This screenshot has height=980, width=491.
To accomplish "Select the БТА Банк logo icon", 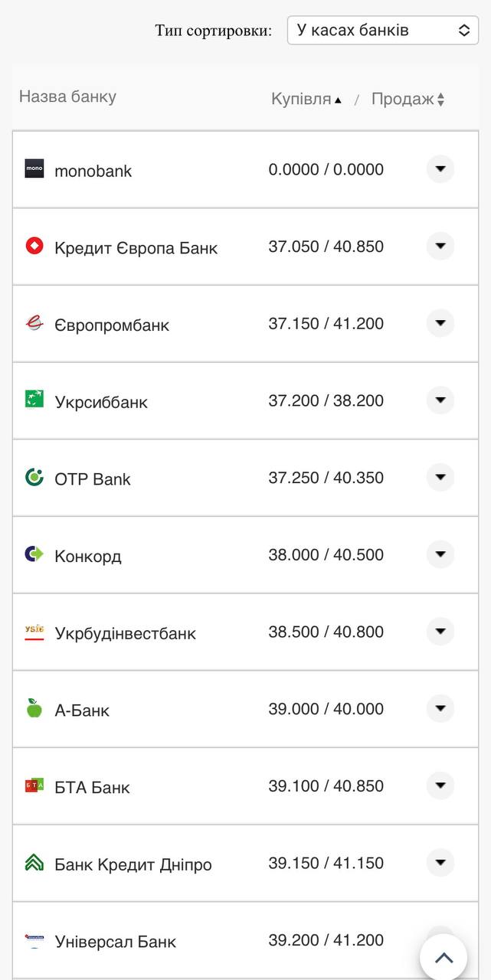I will (34, 786).
